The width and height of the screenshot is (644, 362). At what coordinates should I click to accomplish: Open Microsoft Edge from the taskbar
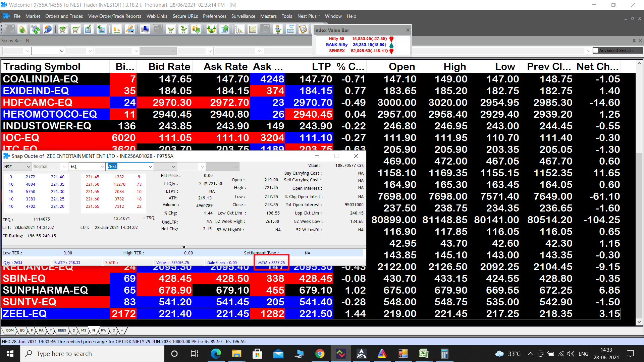216,354
